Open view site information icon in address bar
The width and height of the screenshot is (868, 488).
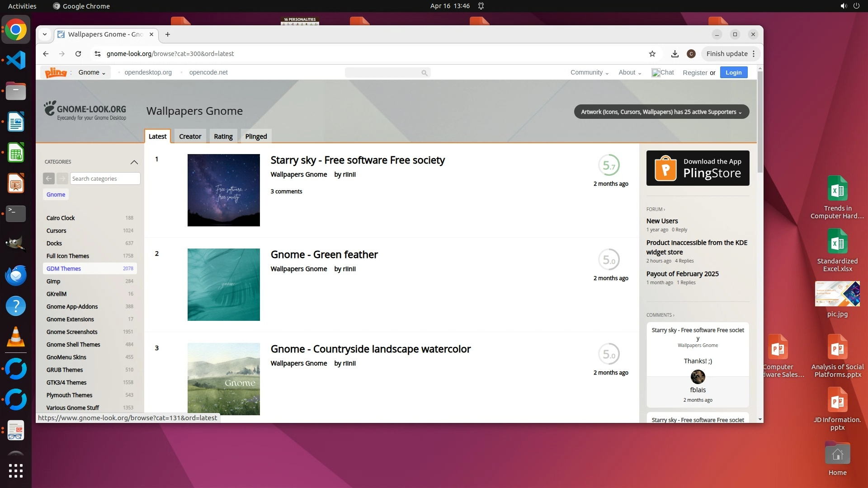(97, 54)
